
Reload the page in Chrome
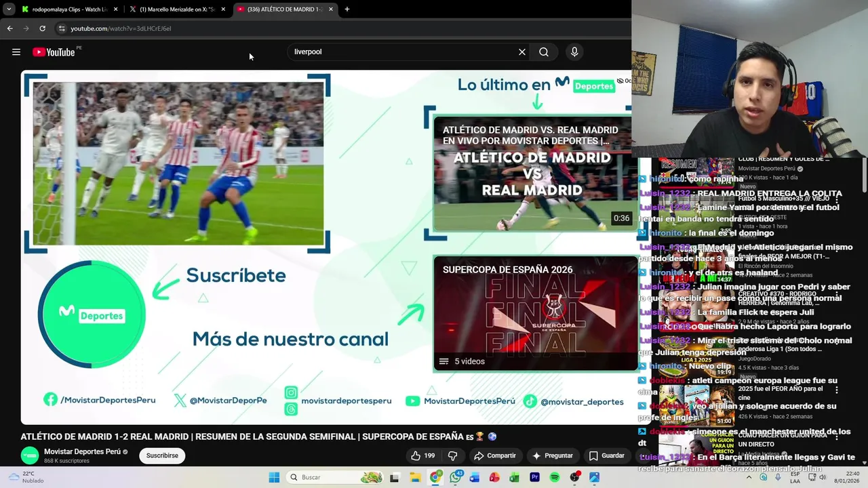(42, 28)
